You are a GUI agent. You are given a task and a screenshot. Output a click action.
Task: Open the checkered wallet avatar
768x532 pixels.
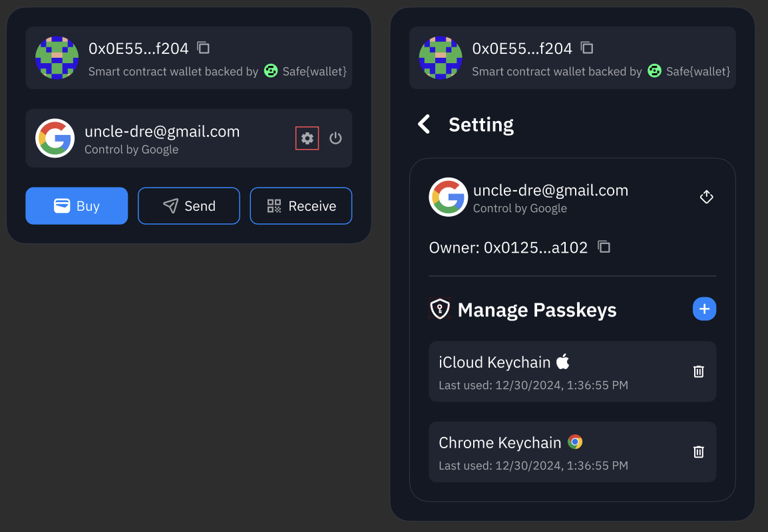[x=57, y=58]
